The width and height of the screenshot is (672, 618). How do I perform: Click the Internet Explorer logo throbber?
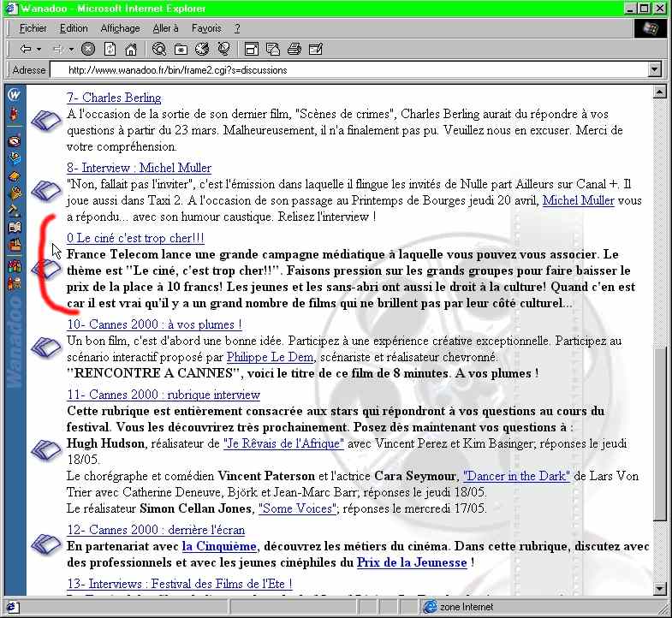click(x=651, y=28)
